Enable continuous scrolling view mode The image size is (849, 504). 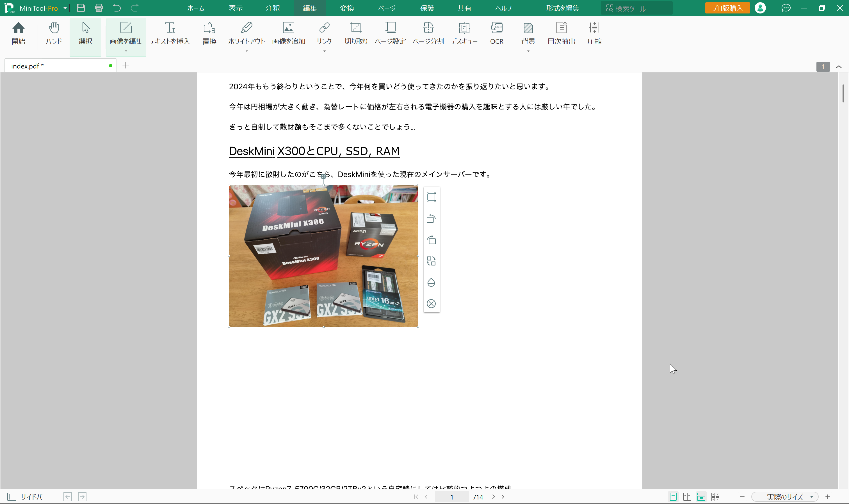tap(701, 497)
